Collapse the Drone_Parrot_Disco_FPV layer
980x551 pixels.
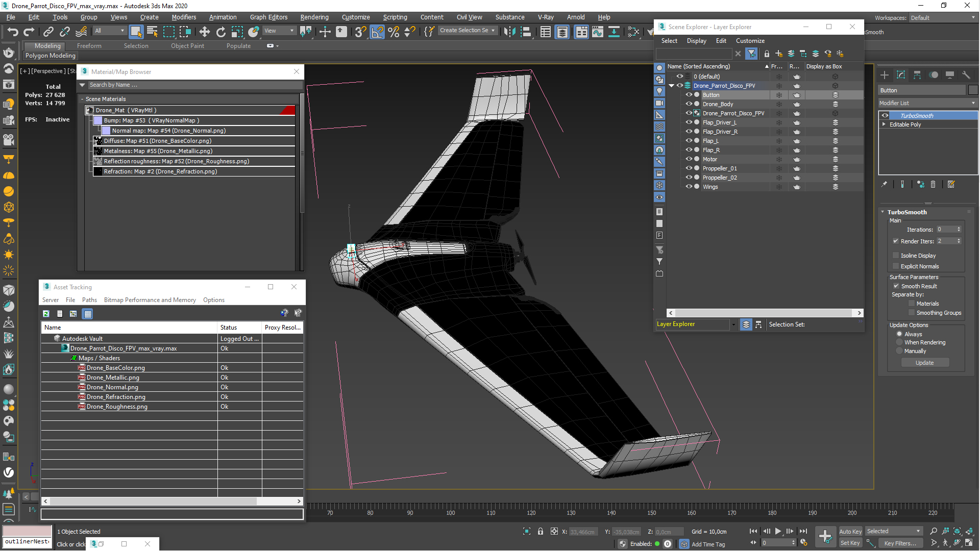(672, 86)
